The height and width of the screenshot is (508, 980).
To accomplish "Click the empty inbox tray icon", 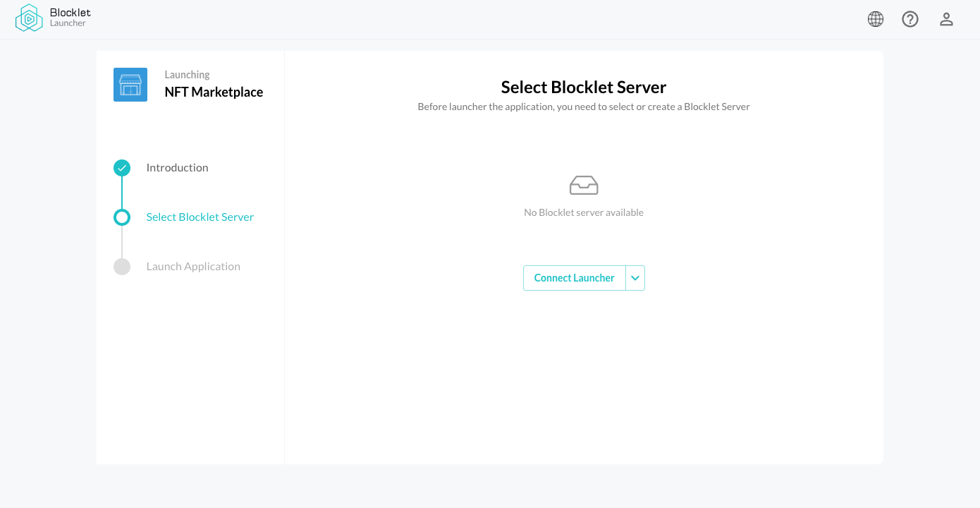I will [x=584, y=186].
